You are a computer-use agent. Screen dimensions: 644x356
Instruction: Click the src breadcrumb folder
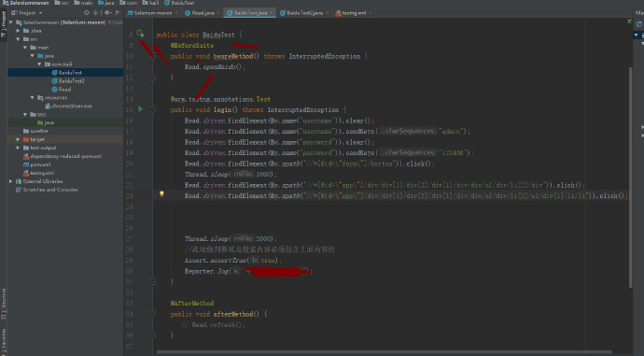tap(62, 3)
